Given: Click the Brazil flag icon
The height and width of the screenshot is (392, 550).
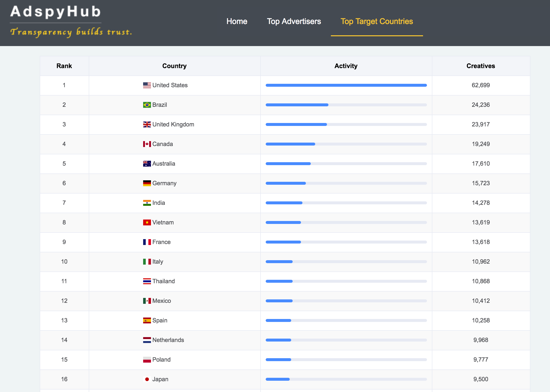Looking at the screenshot, I should pos(147,105).
